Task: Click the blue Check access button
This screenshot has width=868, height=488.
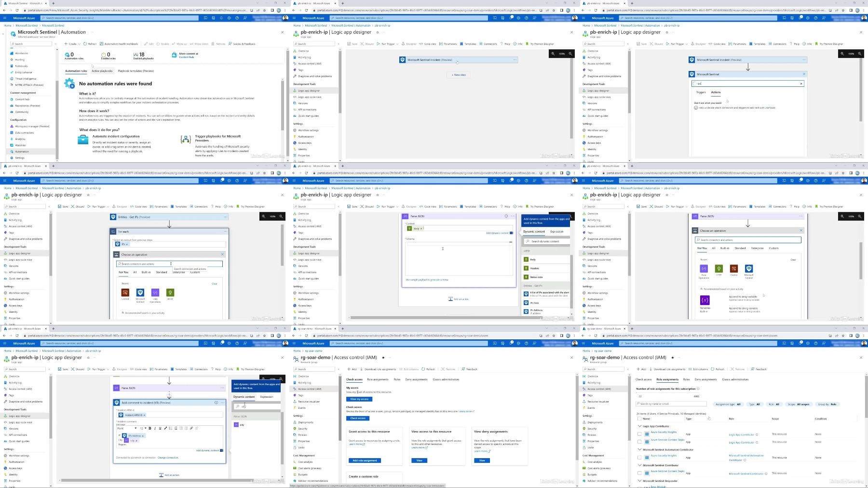Action: pyautogui.click(x=358, y=418)
